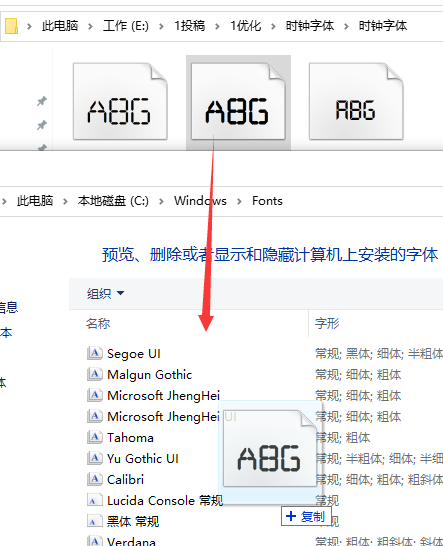Open the chevron after 1优化 breadcrumb
Viewport: 443px width, 546px height.
(x=273, y=26)
